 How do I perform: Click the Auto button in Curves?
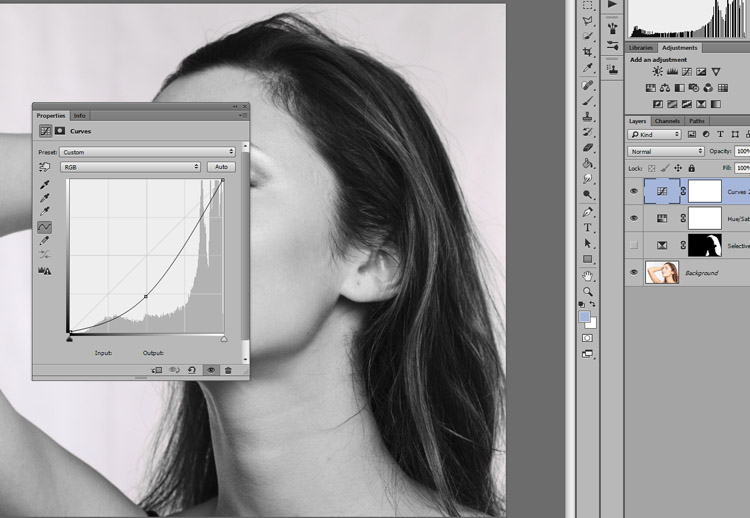221,167
